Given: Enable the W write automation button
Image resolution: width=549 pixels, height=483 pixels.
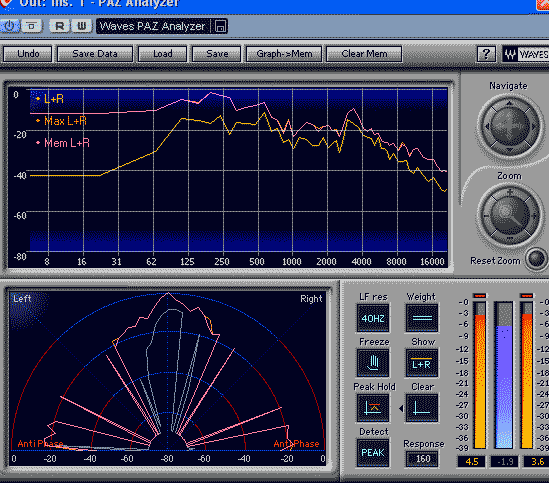Looking at the screenshot, I should pyautogui.click(x=82, y=26).
